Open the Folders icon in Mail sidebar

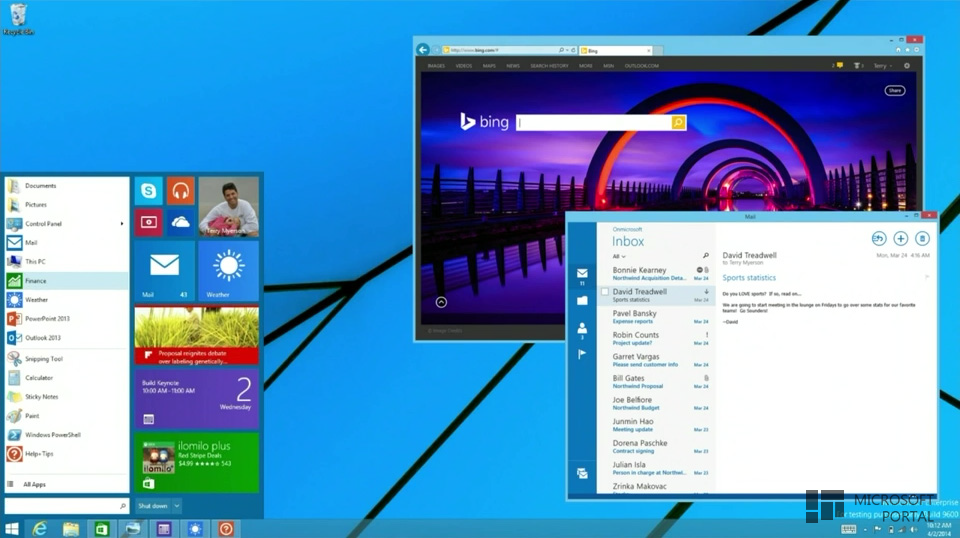(582, 301)
